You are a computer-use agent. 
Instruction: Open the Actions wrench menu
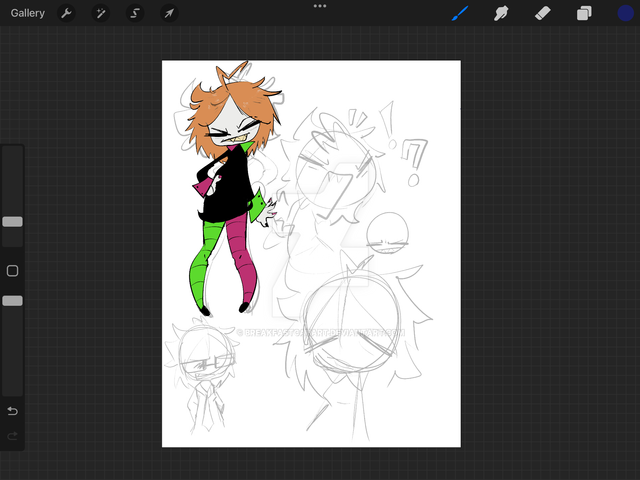tap(66, 13)
